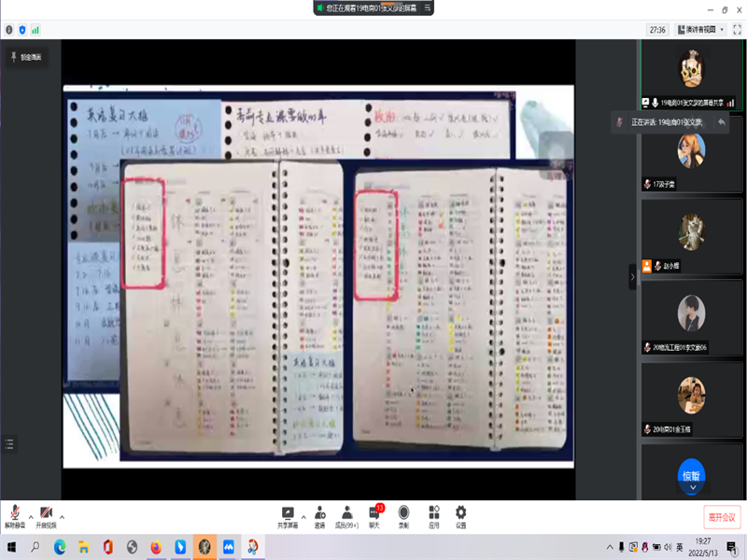Open the 演讲者视图 view layout dropdown
This screenshot has width=747, height=560.
click(x=701, y=30)
